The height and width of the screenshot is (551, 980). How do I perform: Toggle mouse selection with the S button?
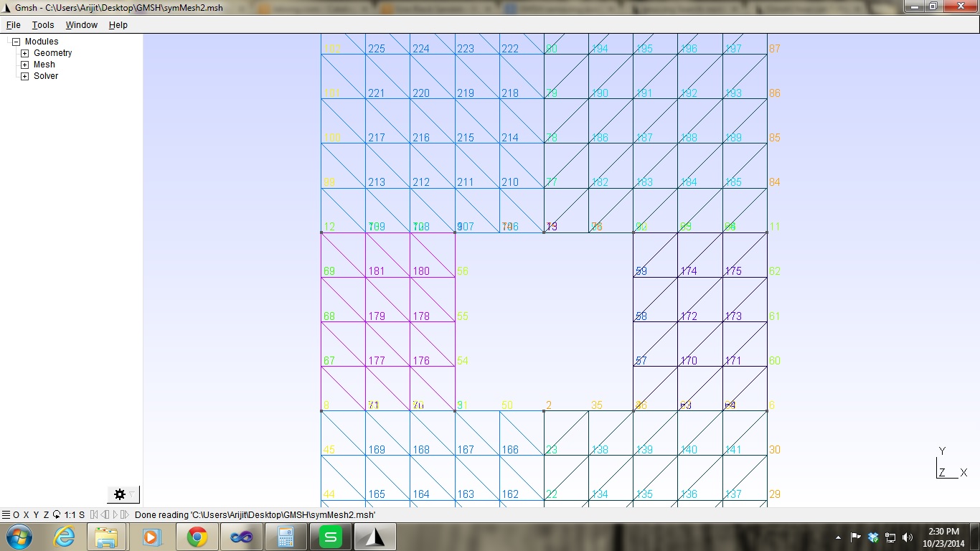pyautogui.click(x=82, y=514)
